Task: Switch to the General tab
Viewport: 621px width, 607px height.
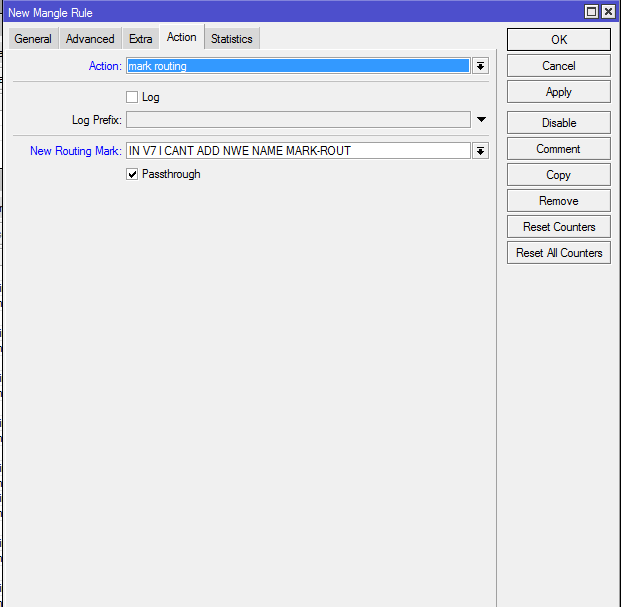Action: [x=33, y=39]
